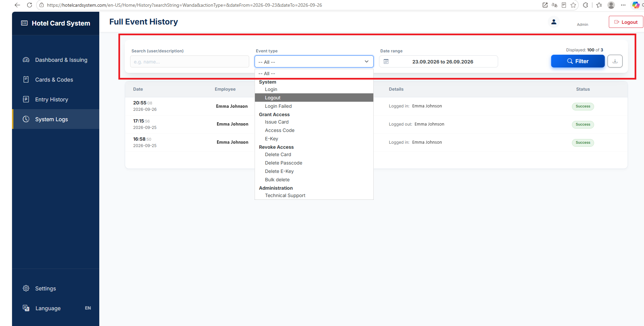Click 'Logged out: Emma Johnson' details text
The height and width of the screenshot is (326, 644).
coord(416,124)
